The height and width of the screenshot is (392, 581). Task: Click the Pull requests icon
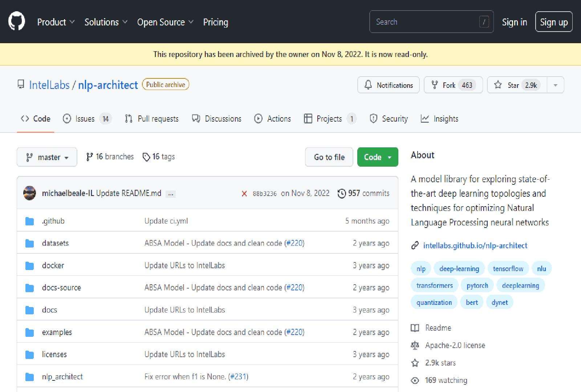tap(128, 118)
